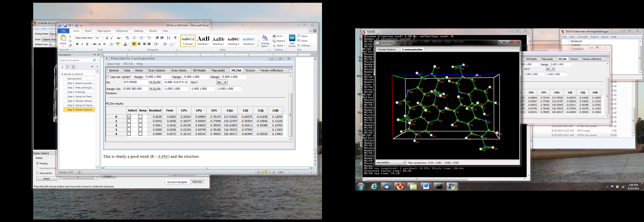Toggle Asymmetric Unit checkbox

point(37,168)
